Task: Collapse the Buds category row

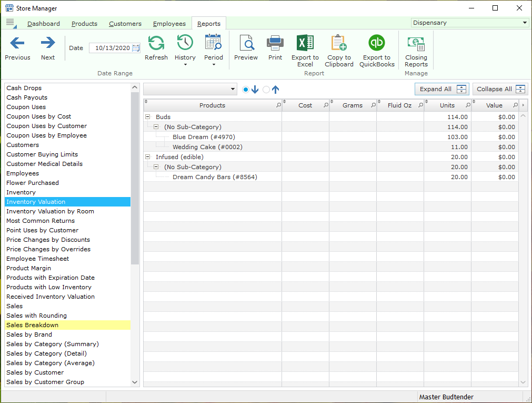Action: tap(148, 116)
